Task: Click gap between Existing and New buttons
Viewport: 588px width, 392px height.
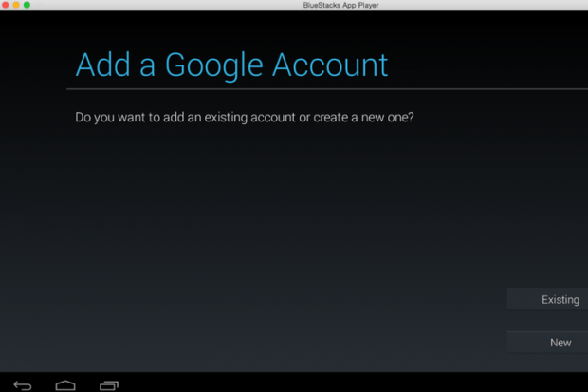Action: 547,321
